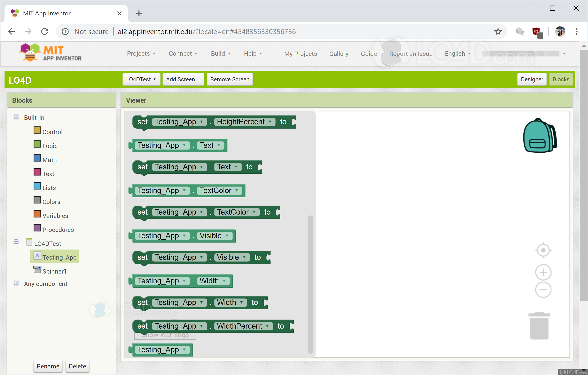The image size is (588, 375).
Task: Zoom out of the blocks workspace
Action: [x=543, y=290]
